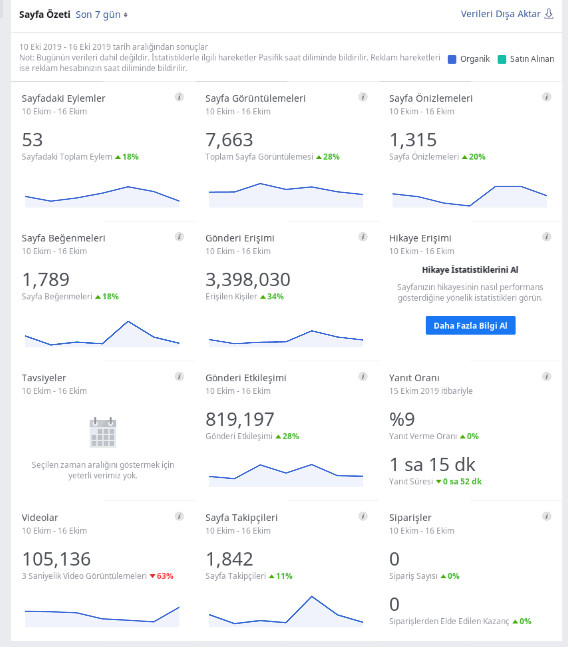Viewport: 568px width, 647px height.
Task: Open info icon for Sayfa Önizlemeleri
Action: click(547, 97)
